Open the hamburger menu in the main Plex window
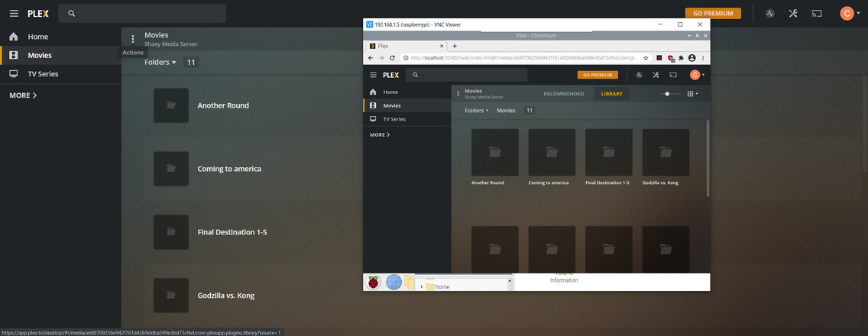Screen dimensions: 868x336 tap(14, 13)
